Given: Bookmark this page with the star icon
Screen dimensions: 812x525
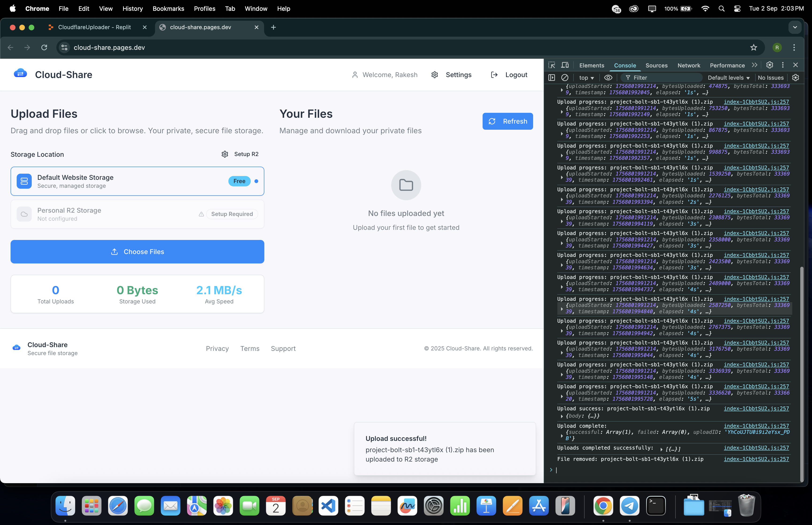Looking at the screenshot, I should click(753, 47).
